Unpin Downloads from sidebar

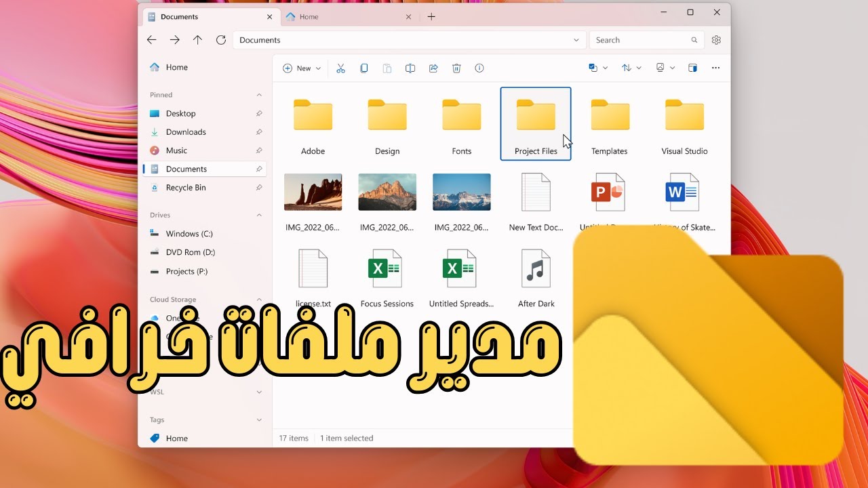[259, 132]
